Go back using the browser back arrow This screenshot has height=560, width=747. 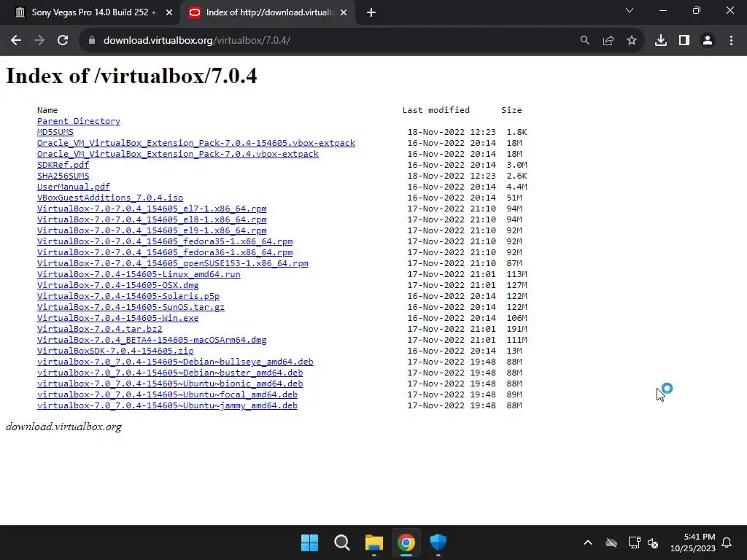point(16,41)
